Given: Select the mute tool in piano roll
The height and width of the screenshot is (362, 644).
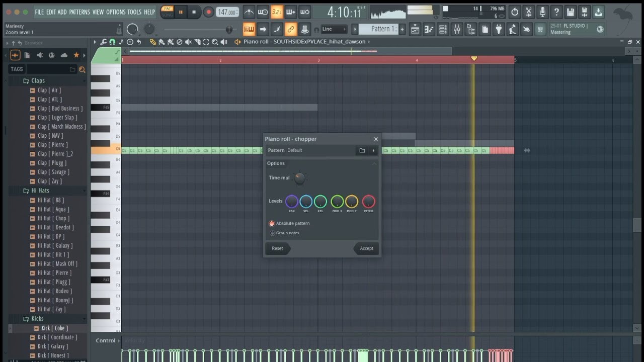Looking at the screenshot, I should coord(188,42).
